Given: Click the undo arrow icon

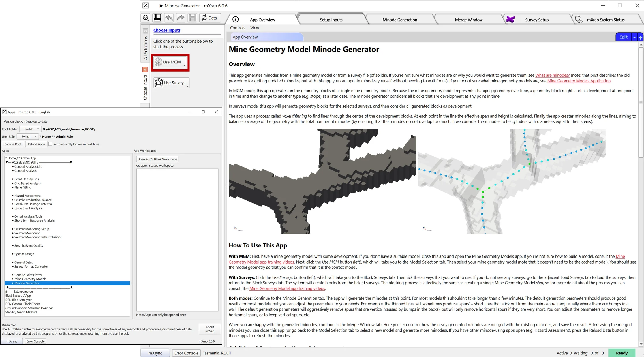Looking at the screenshot, I should pos(169,18).
